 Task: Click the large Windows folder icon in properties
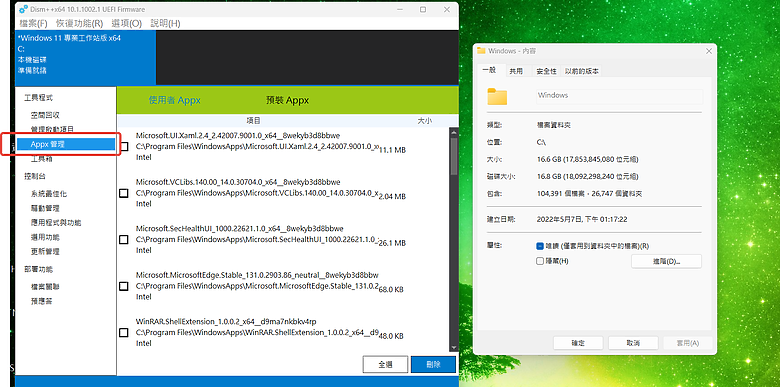pos(497,96)
